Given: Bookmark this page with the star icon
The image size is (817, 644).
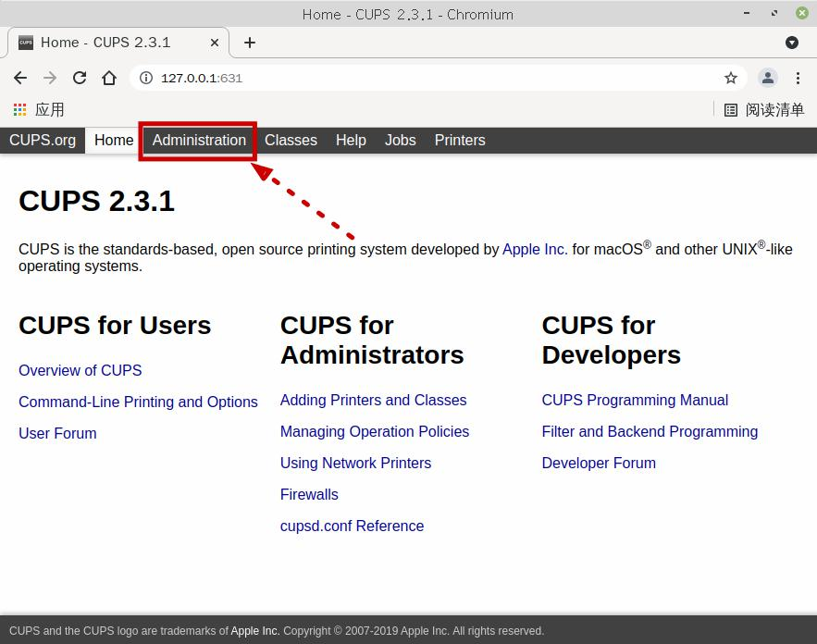Looking at the screenshot, I should click(x=731, y=78).
